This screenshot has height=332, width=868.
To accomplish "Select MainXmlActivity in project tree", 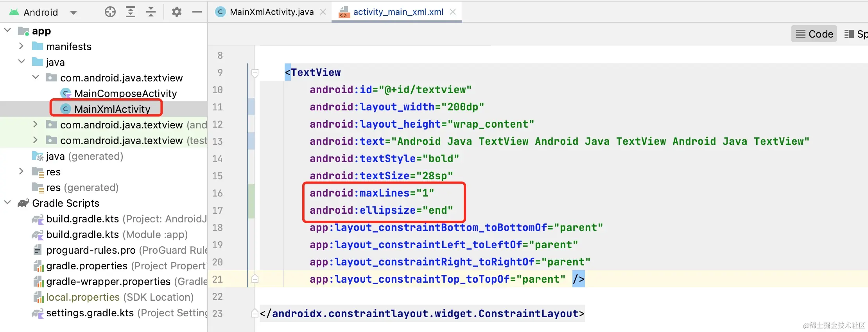I will 112,109.
